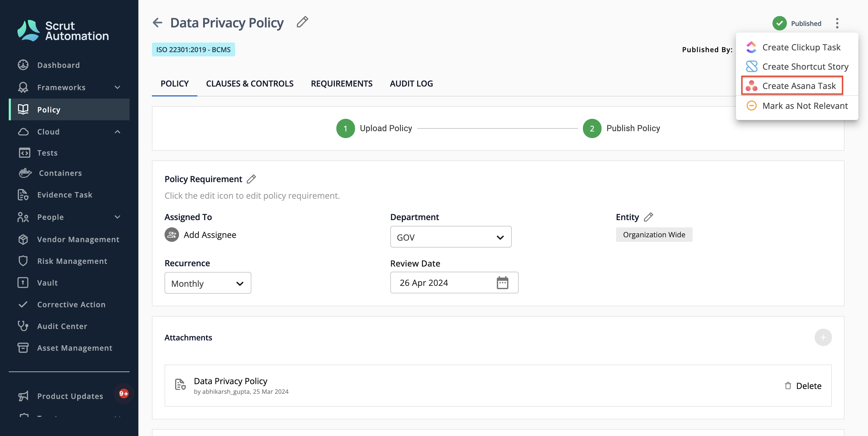Click the 'by abhikarsh_gupta, 25 Mar 2024' text

(x=241, y=391)
